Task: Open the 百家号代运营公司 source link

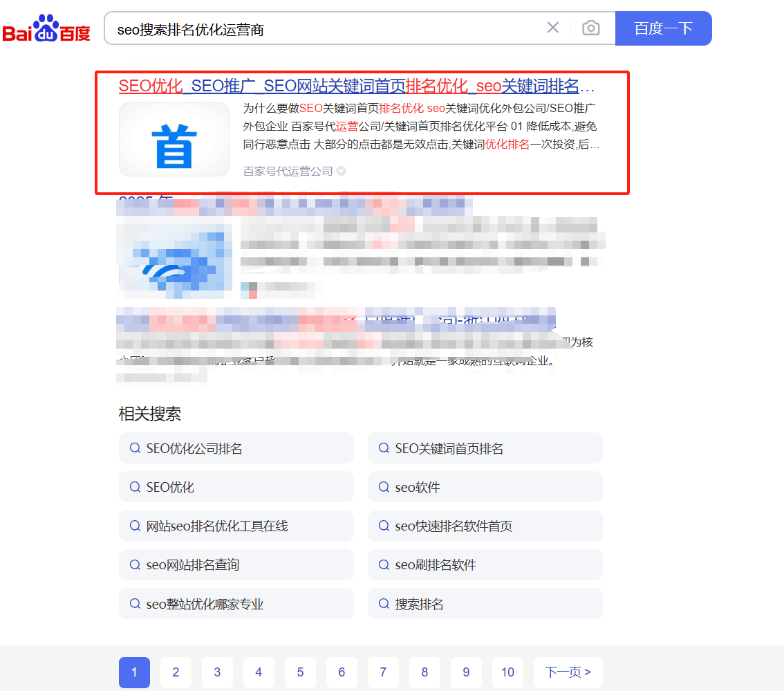Action: 288,171
